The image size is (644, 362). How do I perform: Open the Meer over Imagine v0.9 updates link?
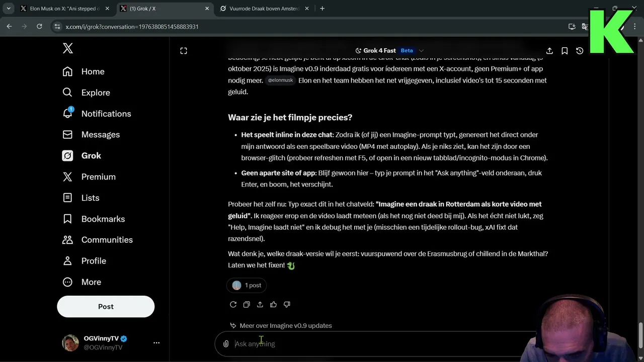point(285,326)
